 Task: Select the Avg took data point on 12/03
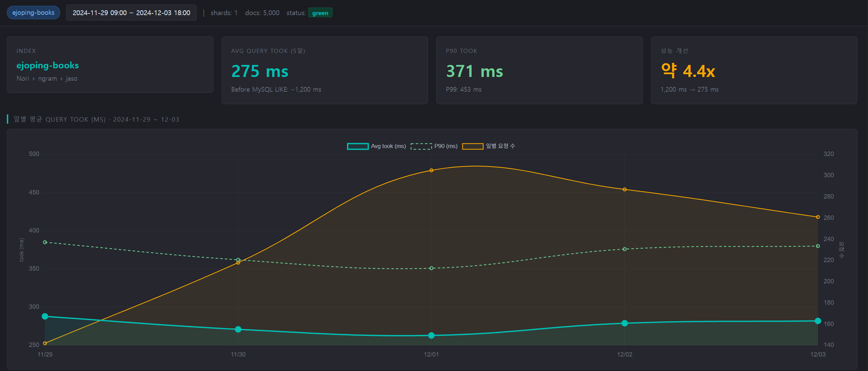point(818,321)
